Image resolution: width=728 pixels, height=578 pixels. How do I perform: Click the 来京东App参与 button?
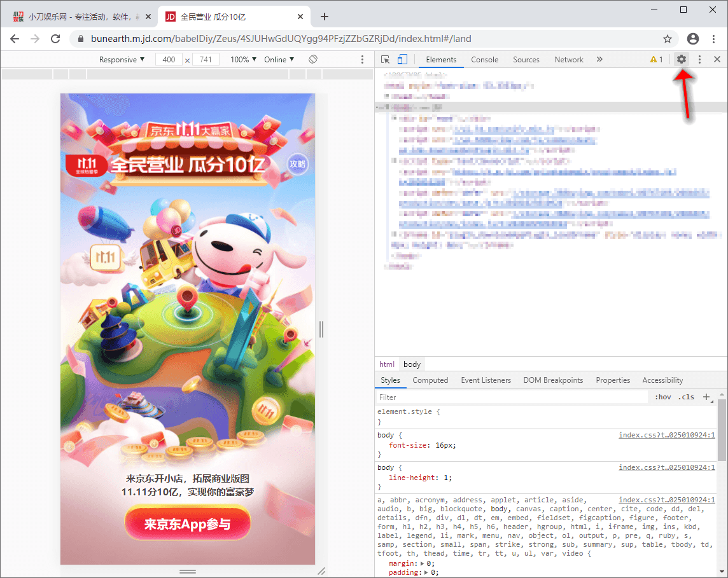[187, 524]
